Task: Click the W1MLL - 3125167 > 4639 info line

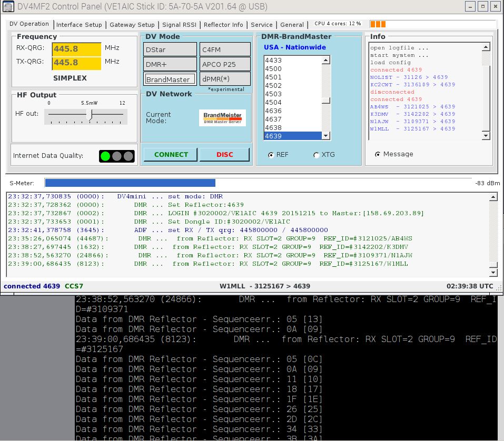Action: [412, 129]
